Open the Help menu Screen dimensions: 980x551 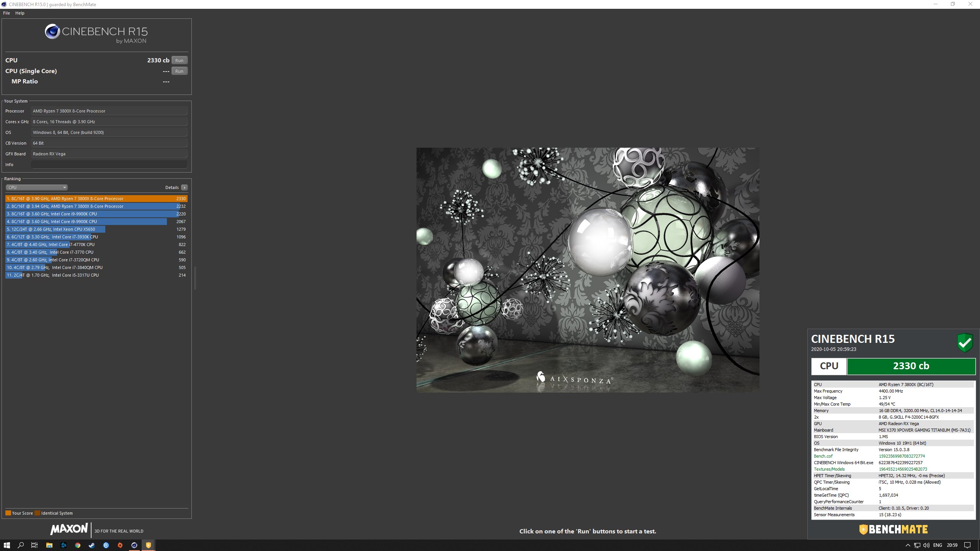coord(20,13)
